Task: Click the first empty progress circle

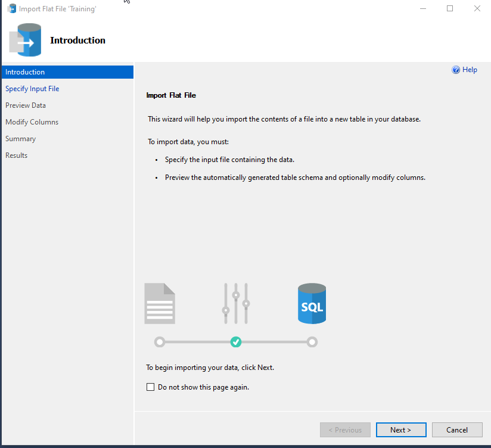Action: pyautogui.click(x=160, y=342)
